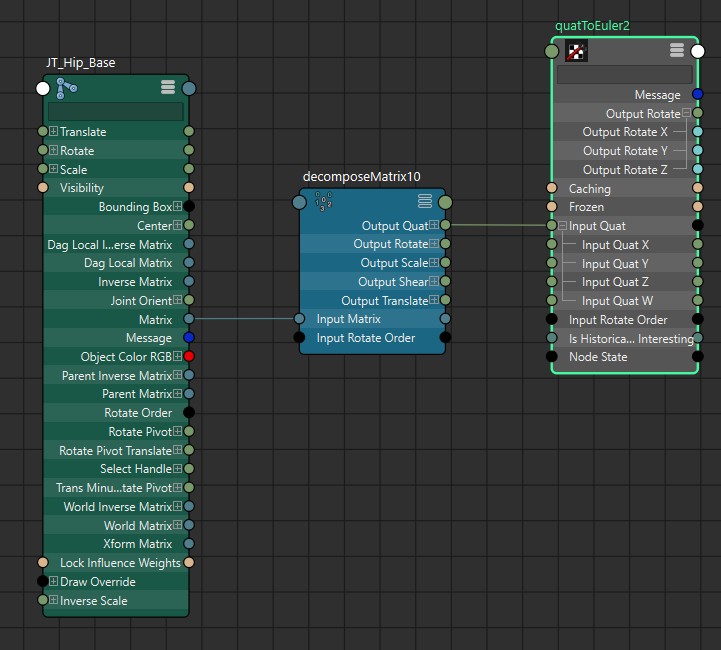Click the filter field on JT_Hip_Base node
This screenshot has width=721, height=650.
click(115, 112)
